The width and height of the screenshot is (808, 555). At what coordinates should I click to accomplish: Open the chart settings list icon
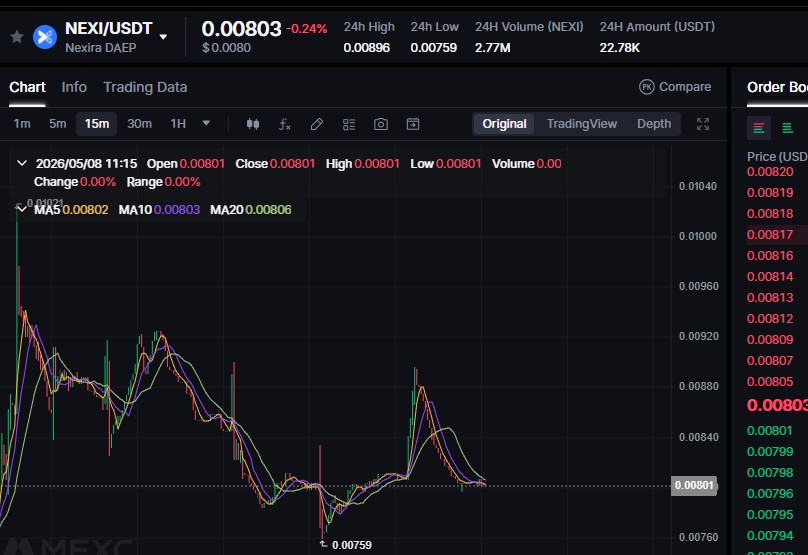[x=349, y=124]
